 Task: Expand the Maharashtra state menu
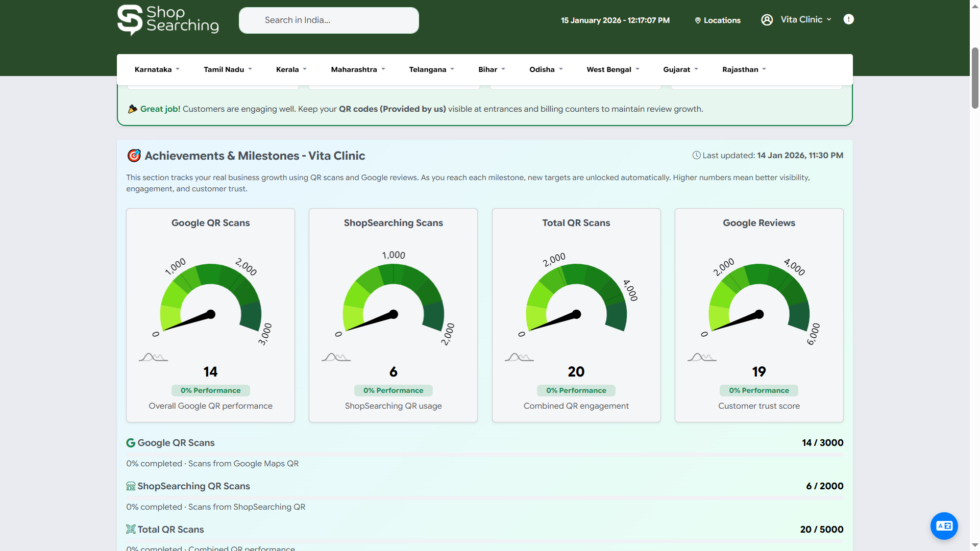358,69
